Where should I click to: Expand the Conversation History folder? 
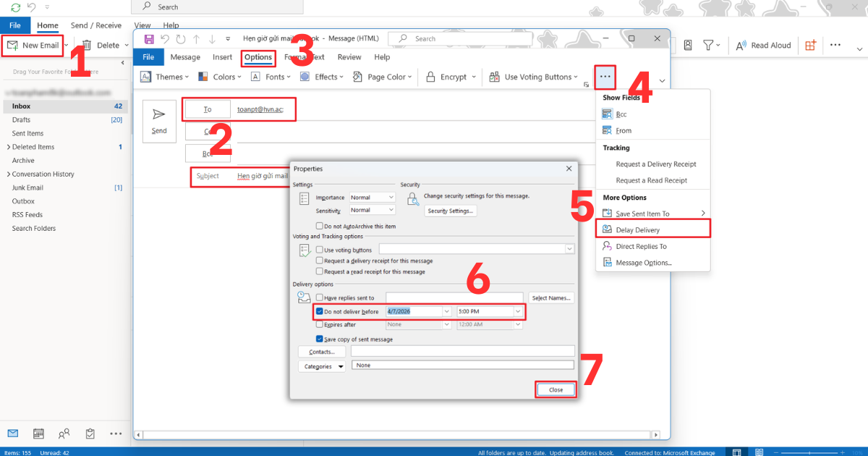point(8,174)
